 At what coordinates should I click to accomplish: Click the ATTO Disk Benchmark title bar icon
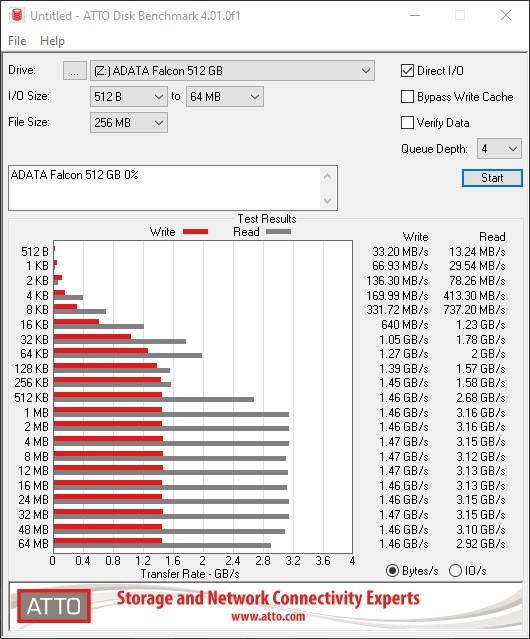[x=17, y=15]
